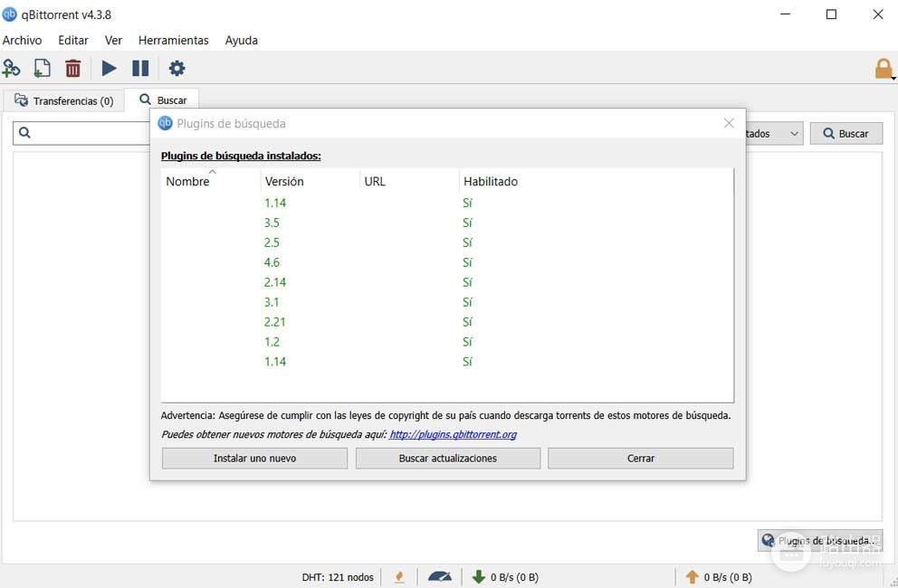
Task: Open the Ayuda menu
Action: coord(241,40)
